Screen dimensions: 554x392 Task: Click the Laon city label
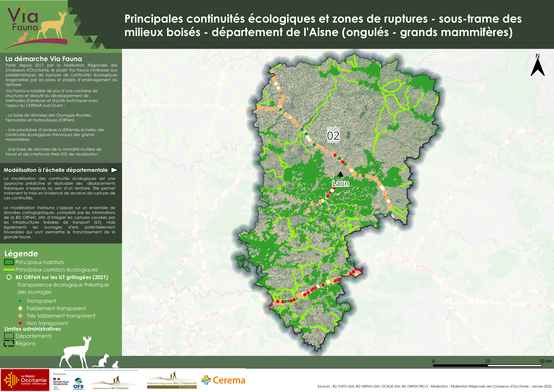[340, 184]
